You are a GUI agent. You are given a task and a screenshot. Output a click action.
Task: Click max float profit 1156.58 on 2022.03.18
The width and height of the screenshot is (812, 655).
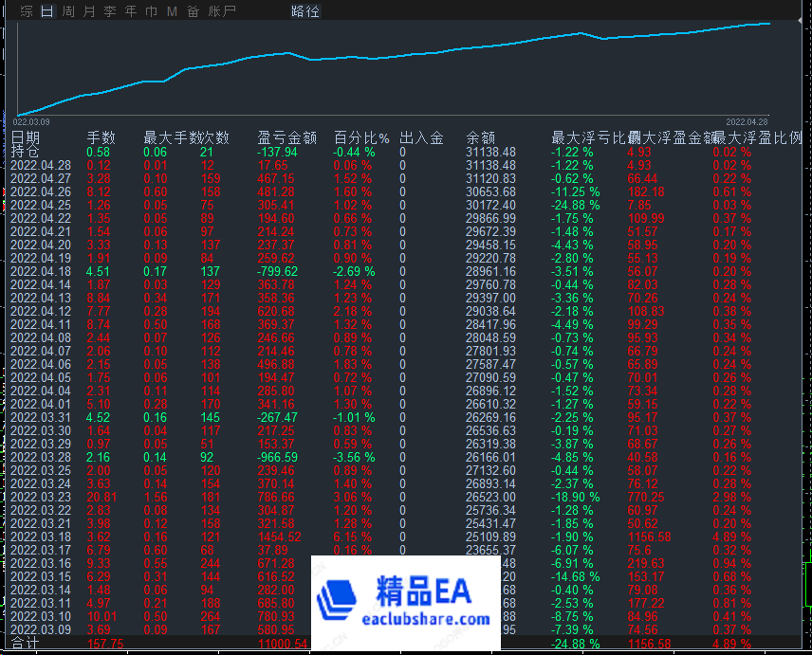[649, 537]
